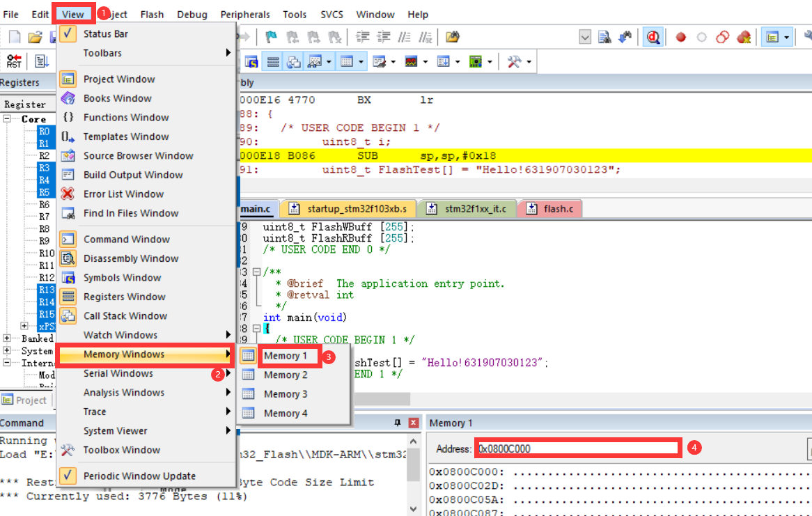The image size is (812, 516).
Task: Switch to startup_stm32f103xb.s tab
Action: coord(348,209)
